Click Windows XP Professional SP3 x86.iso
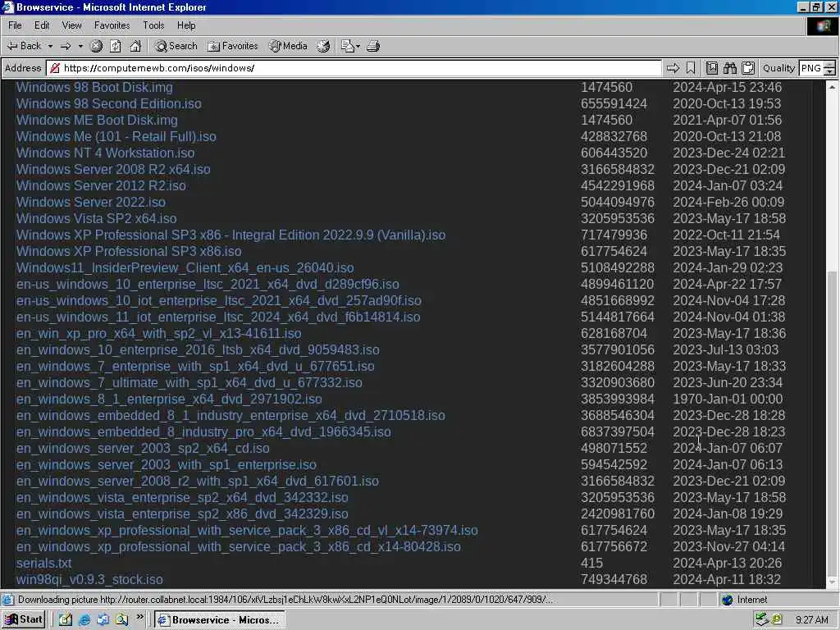The height and width of the screenshot is (630, 840). [129, 251]
